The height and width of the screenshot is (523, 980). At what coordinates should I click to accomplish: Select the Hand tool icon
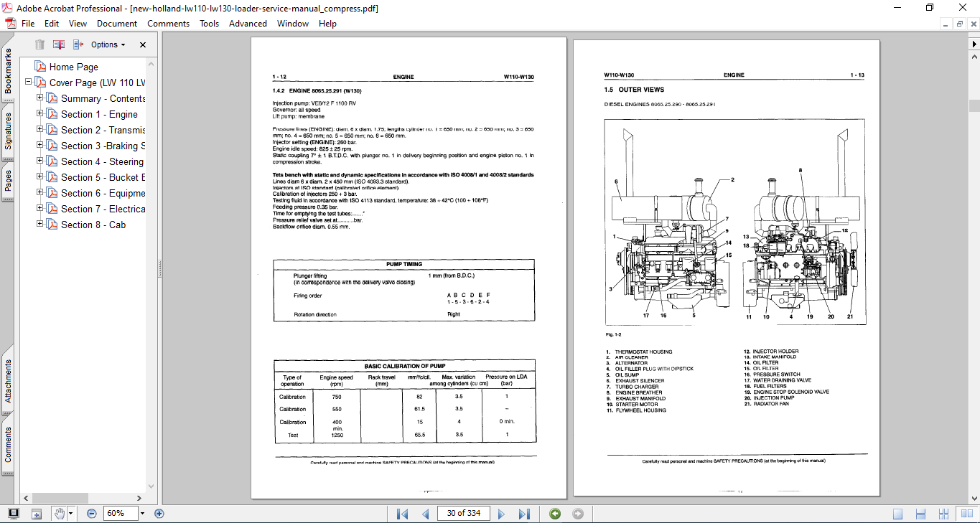pos(60,513)
